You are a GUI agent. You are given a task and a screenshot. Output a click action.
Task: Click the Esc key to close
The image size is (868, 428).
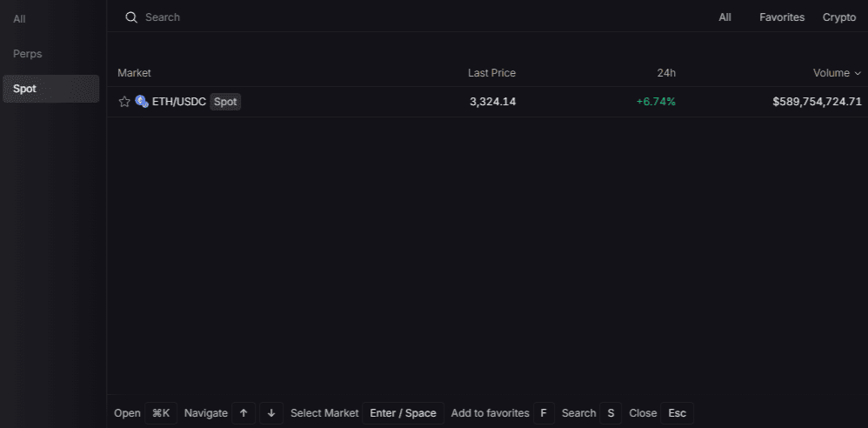pos(677,413)
